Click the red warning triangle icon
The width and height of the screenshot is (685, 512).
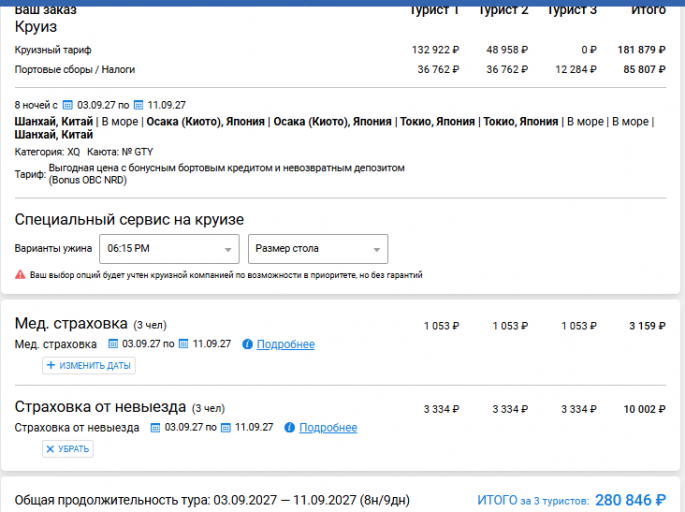tap(20, 275)
